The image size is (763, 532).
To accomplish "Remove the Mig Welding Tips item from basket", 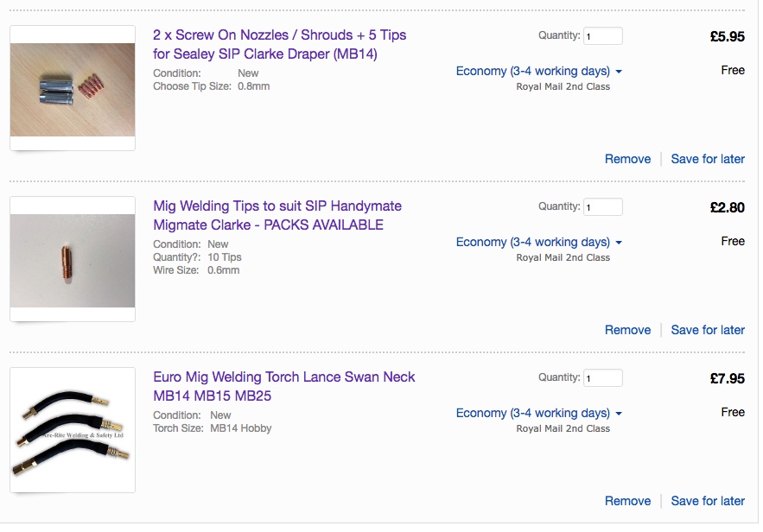I will pos(627,330).
